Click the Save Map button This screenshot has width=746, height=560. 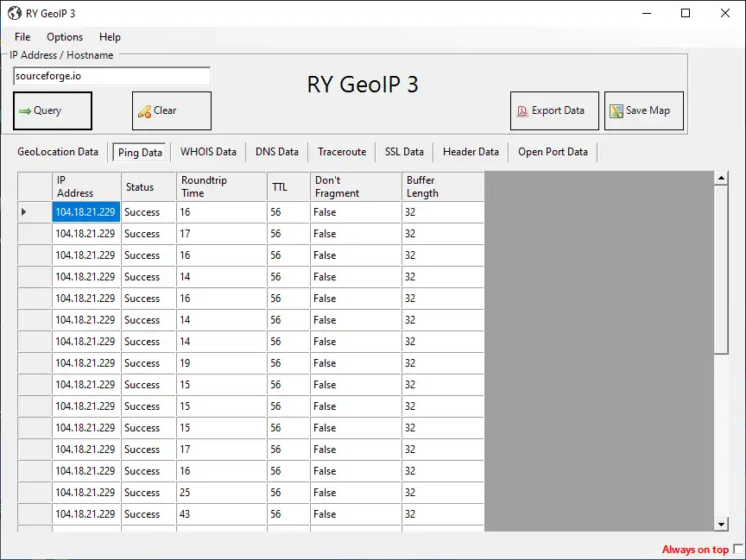(x=644, y=110)
